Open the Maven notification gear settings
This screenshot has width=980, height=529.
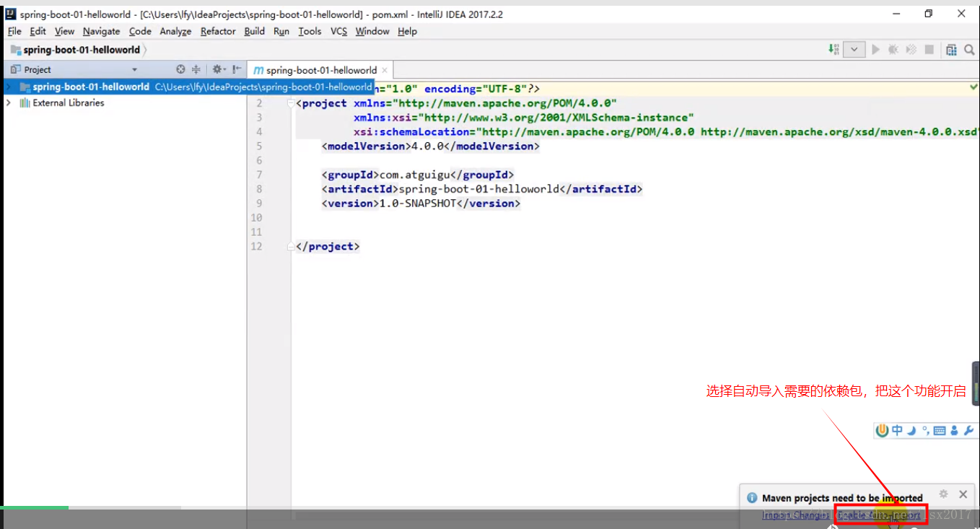pyautogui.click(x=943, y=494)
